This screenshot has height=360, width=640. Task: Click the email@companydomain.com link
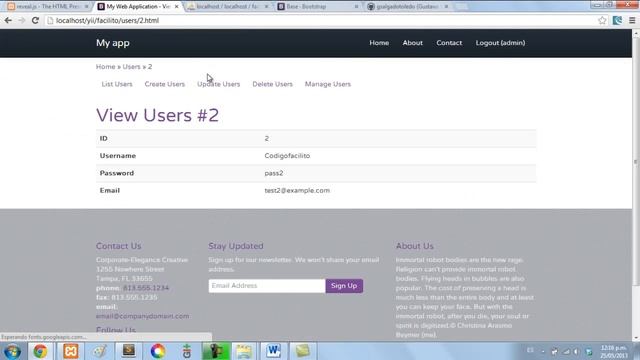(x=142, y=316)
